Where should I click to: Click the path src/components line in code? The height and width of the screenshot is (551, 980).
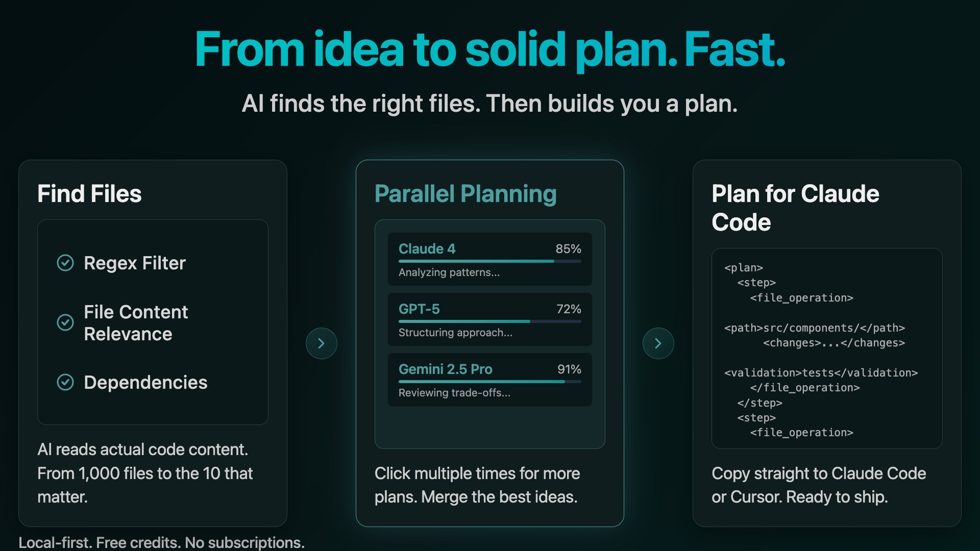click(x=815, y=328)
